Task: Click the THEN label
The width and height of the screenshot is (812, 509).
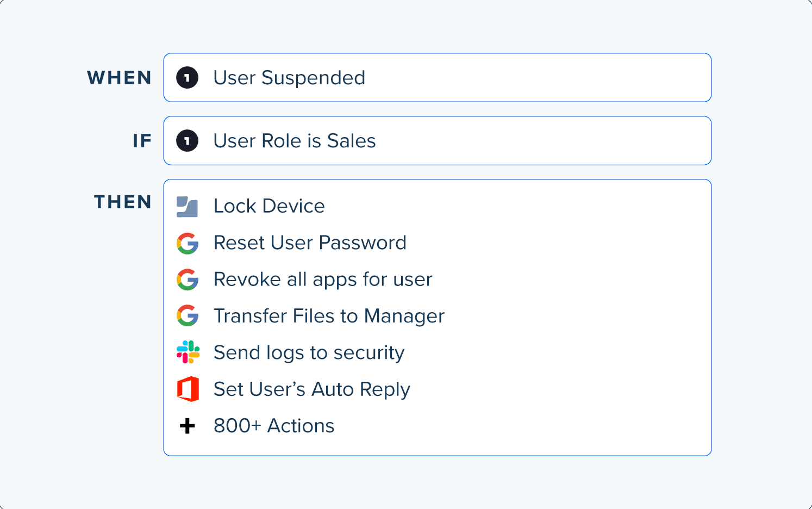Action: 123,202
